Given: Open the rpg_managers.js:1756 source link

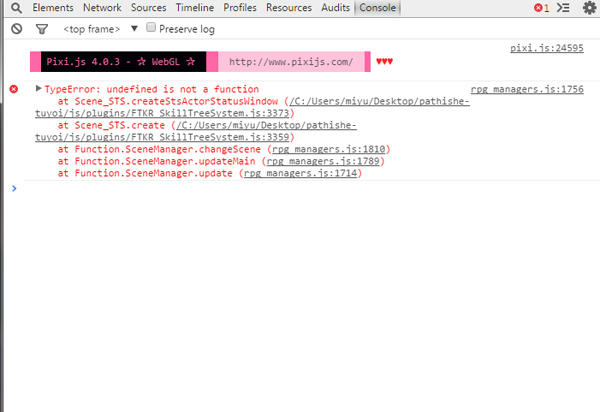Looking at the screenshot, I should tap(527, 90).
